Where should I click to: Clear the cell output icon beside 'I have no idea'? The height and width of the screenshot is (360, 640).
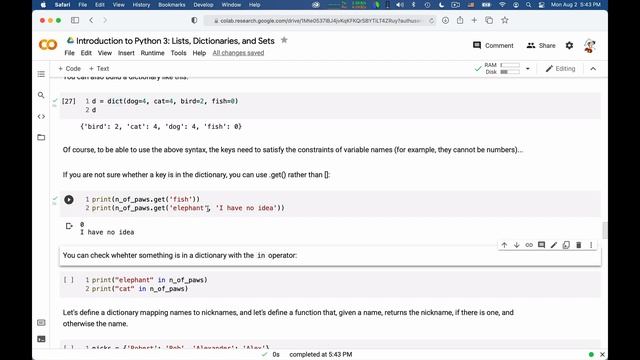(69, 226)
